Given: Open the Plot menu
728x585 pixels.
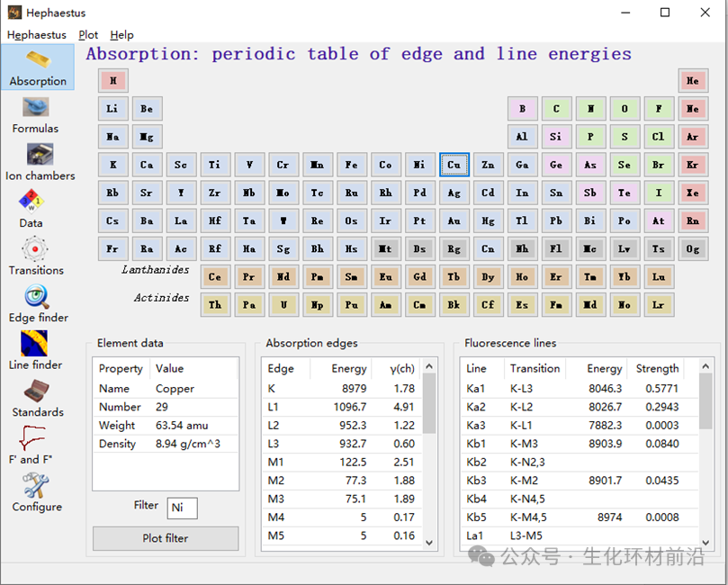Looking at the screenshot, I should 88,35.
